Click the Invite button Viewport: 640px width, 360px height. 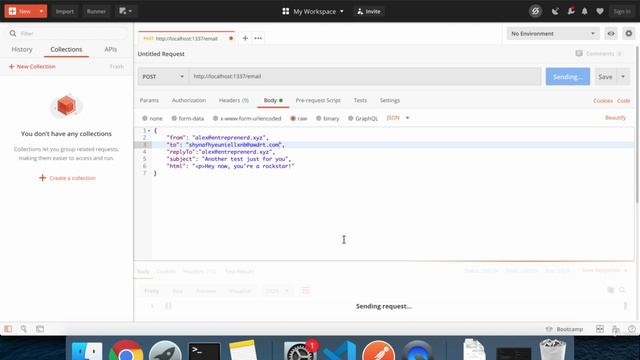[x=369, y=11]
